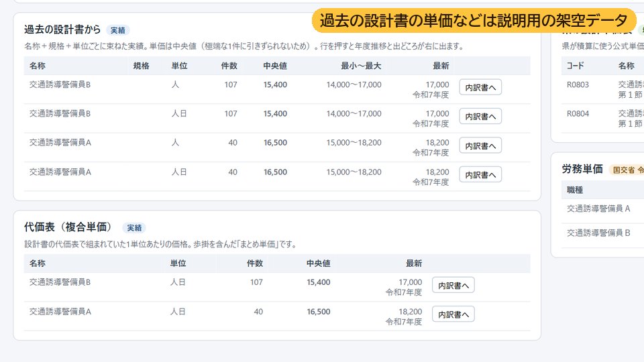Click count 107 in 代価表 交通誘導警備員B row
The height and width of the screenshot is (362, 644).
(x=256, y=282)
